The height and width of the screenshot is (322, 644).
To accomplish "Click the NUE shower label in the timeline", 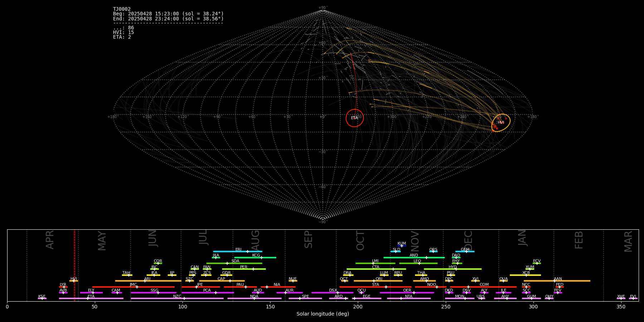I will click(293, 279).
